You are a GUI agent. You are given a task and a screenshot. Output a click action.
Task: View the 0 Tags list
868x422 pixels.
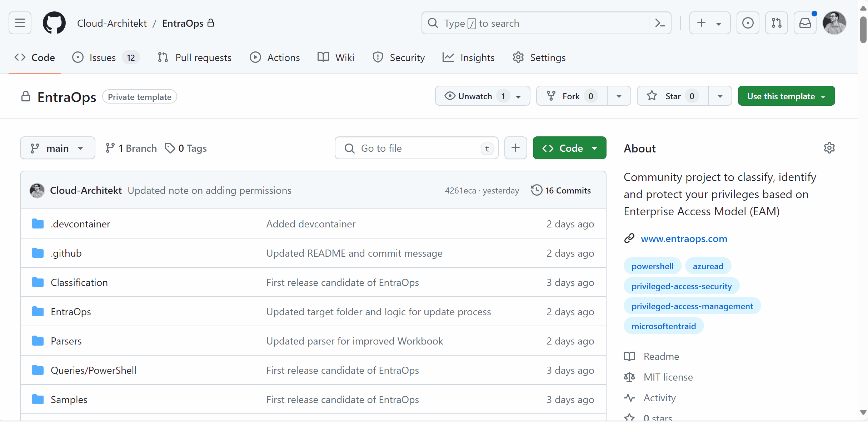(186, 148)
